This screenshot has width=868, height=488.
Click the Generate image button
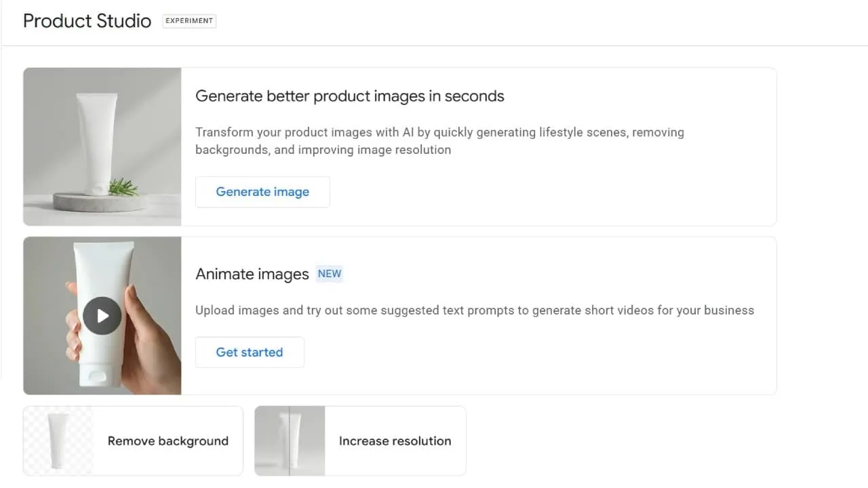pos(262,192)
